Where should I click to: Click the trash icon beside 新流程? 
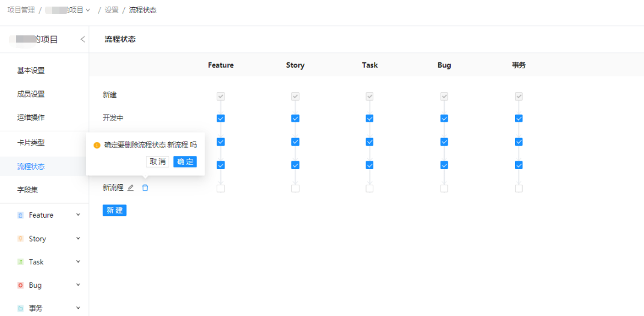[145, 188]
